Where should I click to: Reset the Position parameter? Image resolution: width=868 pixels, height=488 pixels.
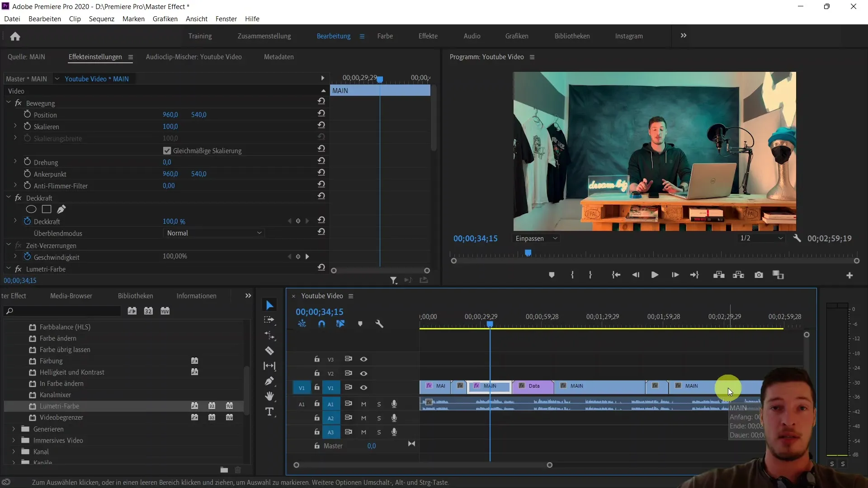click(x=321, y=113)
